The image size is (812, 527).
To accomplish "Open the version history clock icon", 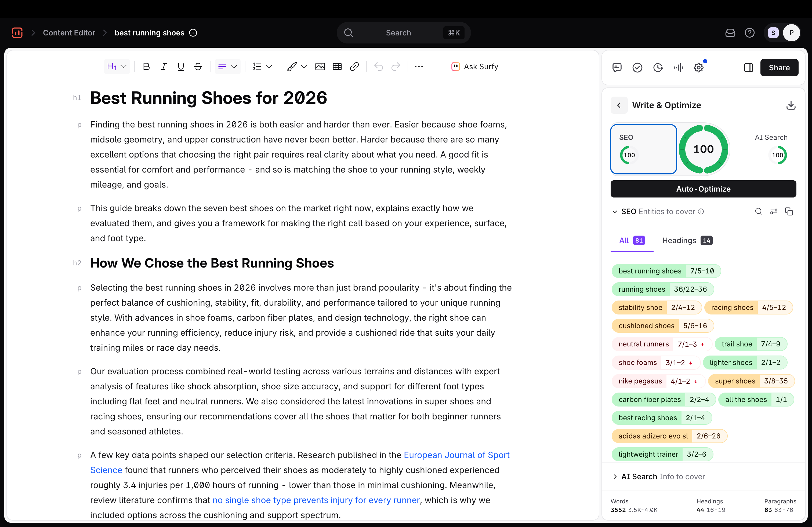I will 658,68.
